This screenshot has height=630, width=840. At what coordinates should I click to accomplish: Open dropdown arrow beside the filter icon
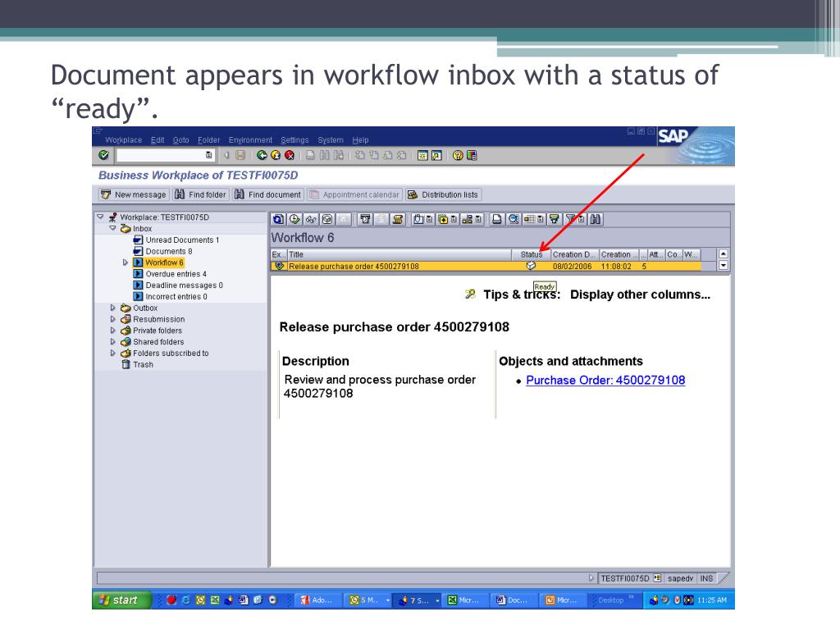pyautogui.click(x=581, y=219)
